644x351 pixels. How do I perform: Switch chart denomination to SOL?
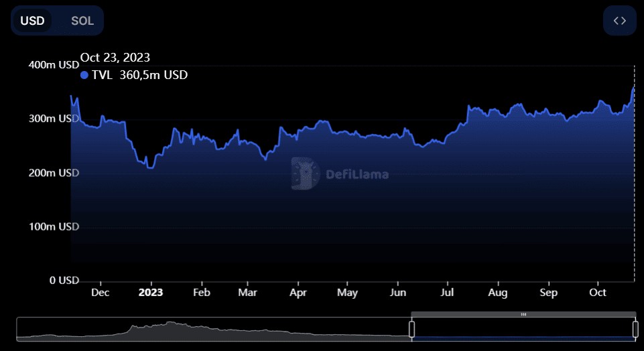tap(82, 21)
